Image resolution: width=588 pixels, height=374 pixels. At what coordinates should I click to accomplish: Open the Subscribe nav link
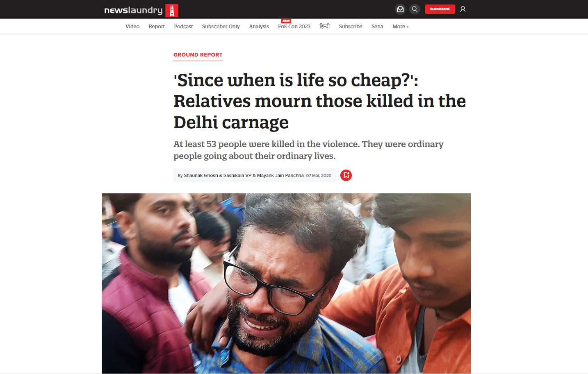351,27
